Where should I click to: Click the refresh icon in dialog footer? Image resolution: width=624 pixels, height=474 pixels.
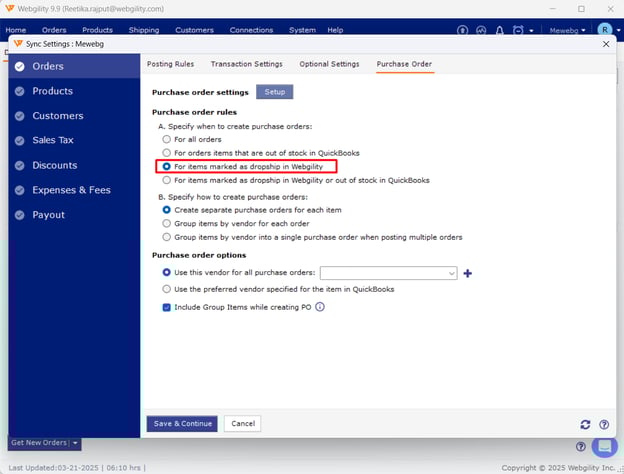coord(585,424)
